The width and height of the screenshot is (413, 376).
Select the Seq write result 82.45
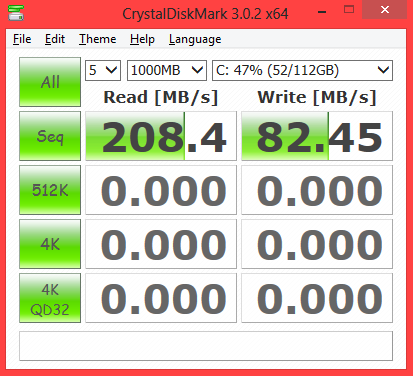click(x=317, y=136)
